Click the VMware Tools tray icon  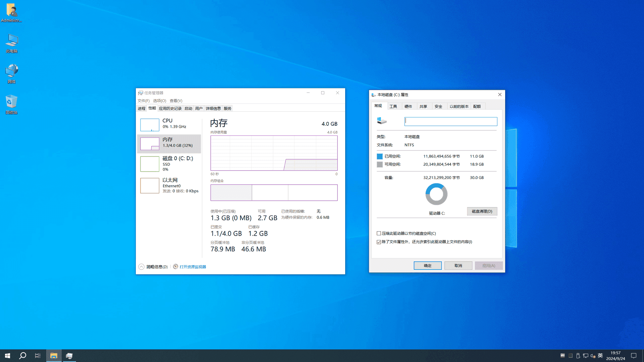point(562,356)
